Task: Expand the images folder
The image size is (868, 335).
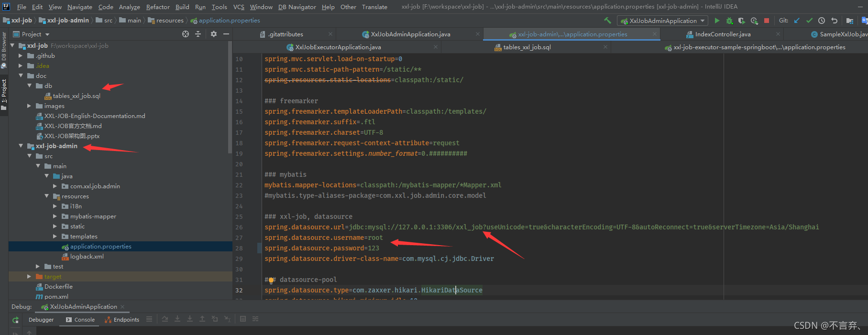Action: tap(29, 106)
